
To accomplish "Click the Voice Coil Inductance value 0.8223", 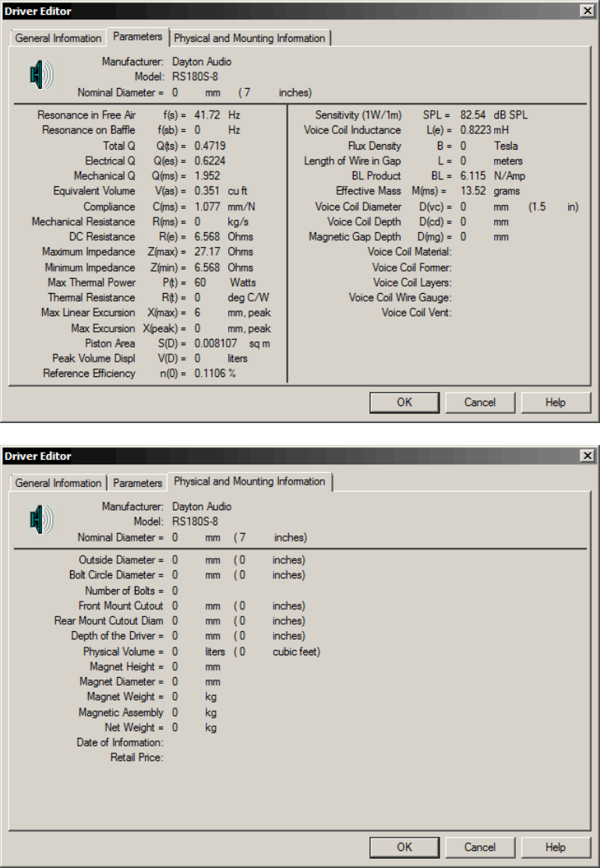I will (x=475, y=130).
